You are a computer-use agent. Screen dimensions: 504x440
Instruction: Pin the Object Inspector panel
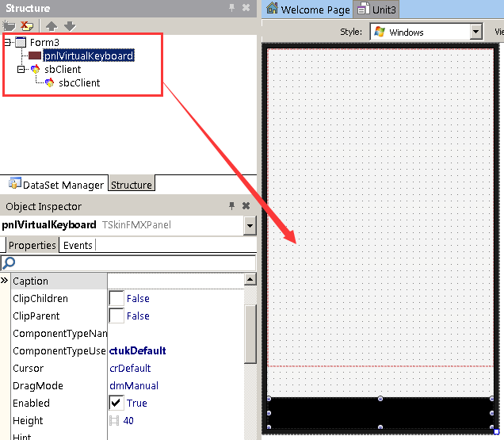point(231,206)
